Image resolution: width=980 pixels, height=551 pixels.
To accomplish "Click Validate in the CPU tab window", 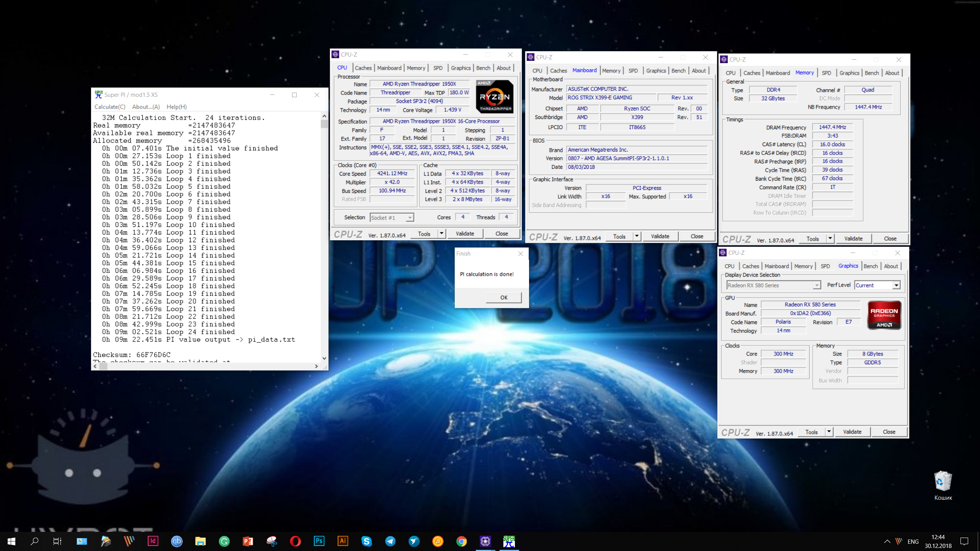I will 465,233.
